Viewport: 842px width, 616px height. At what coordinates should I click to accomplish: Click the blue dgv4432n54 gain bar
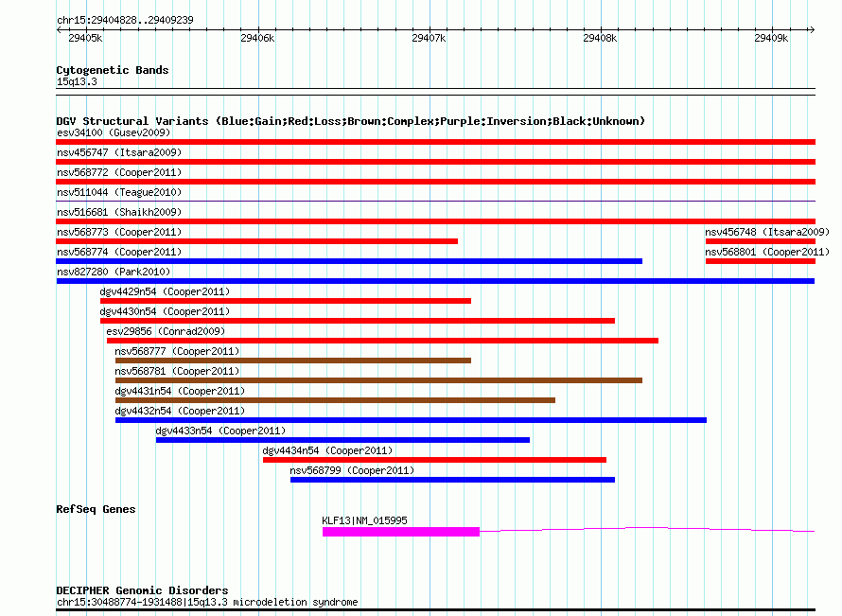(x=411, y=420)
